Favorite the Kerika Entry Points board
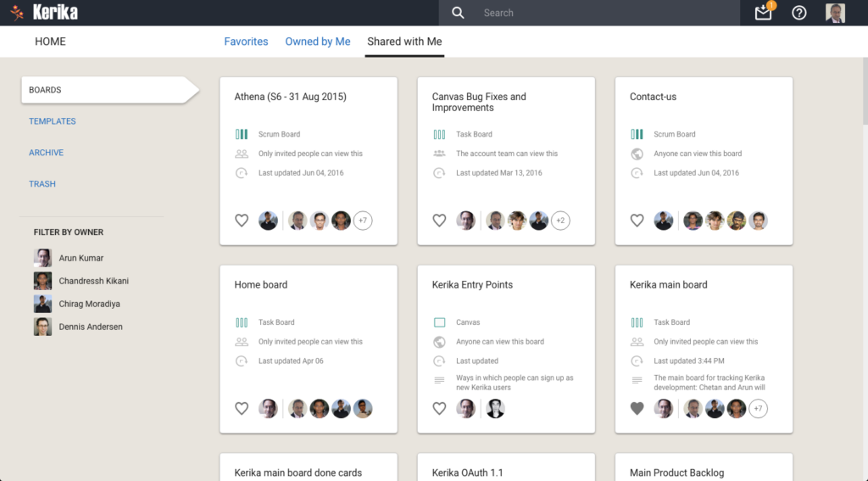Viewport: 868px width, 481px height. click(x=439, y=408)
